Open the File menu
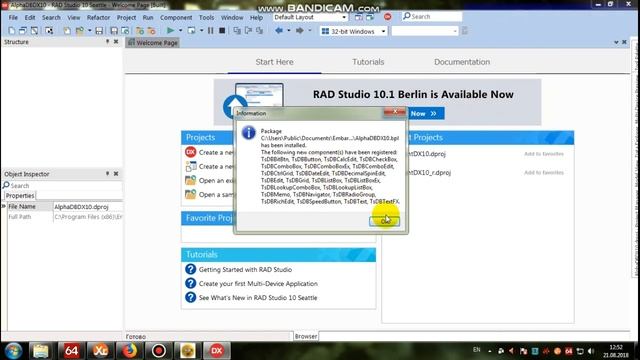640x360 pixels. pyautogui.click(x=13, y=18)
